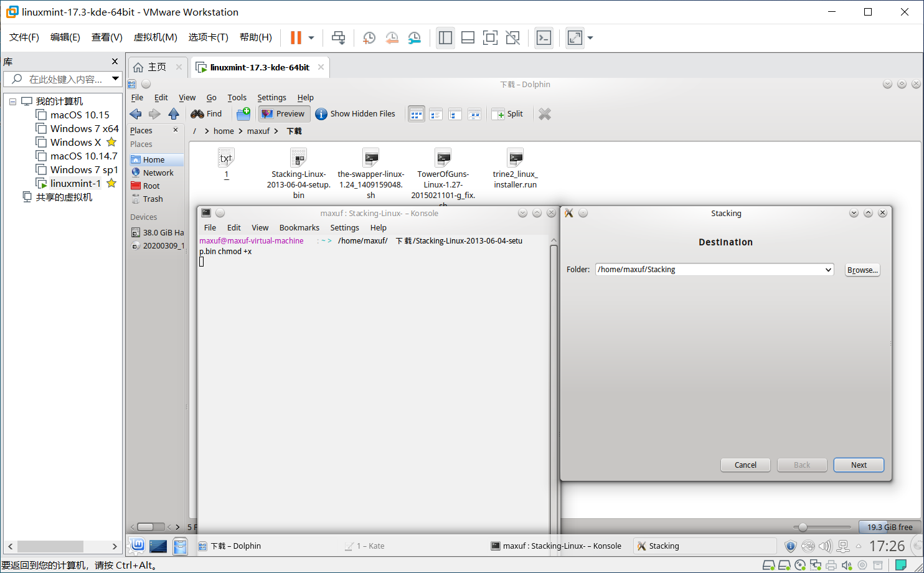Go forward in Dolphin
The width and height of the screenshot is (924, 573).
coord(154,114)
